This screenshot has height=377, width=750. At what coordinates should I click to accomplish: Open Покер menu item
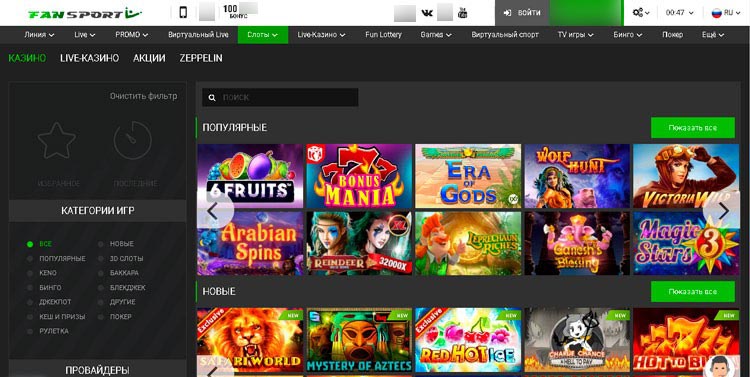click(x=673, y=34)
